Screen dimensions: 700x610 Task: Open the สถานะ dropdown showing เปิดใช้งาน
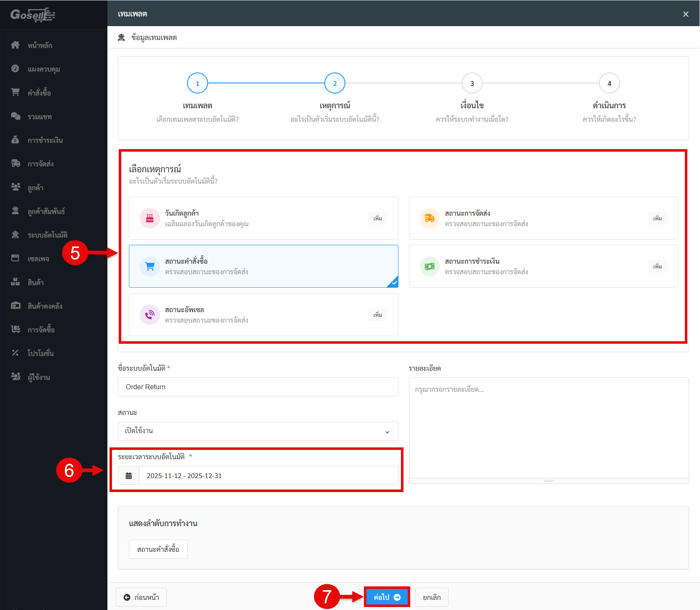(x=258, y=431)
